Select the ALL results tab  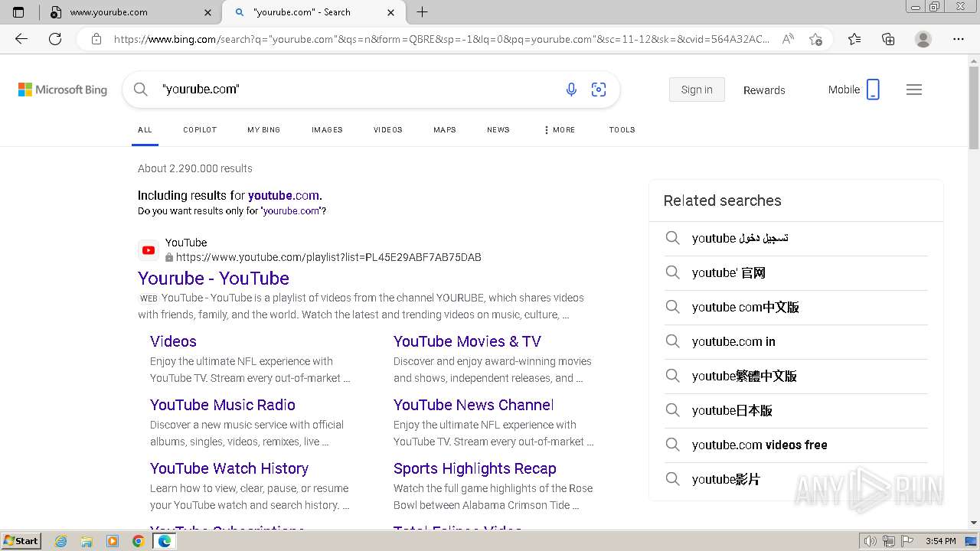(145, 130)
